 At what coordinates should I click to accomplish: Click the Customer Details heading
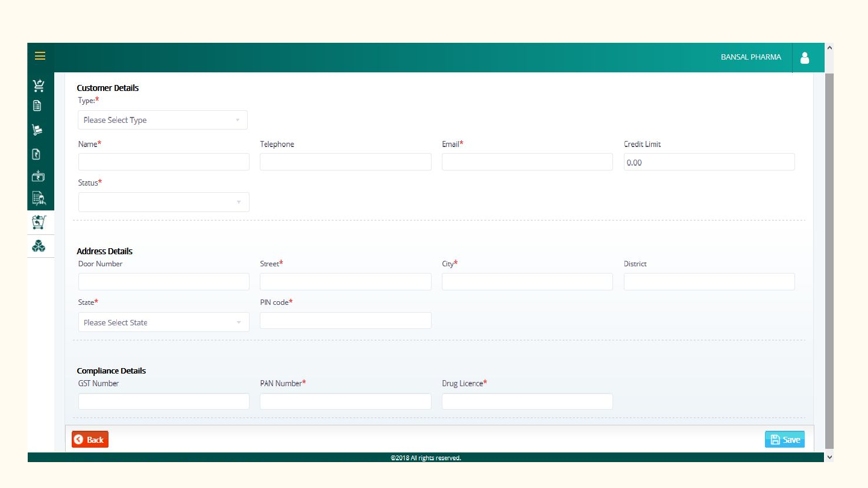click(108, 88)
